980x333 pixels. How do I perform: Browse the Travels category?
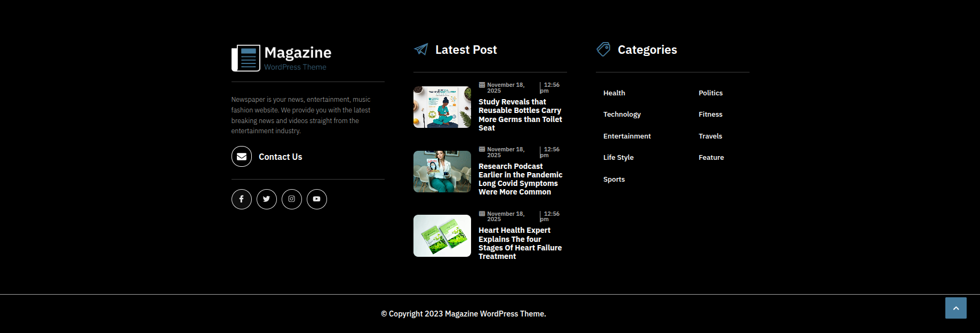point(710,136)
